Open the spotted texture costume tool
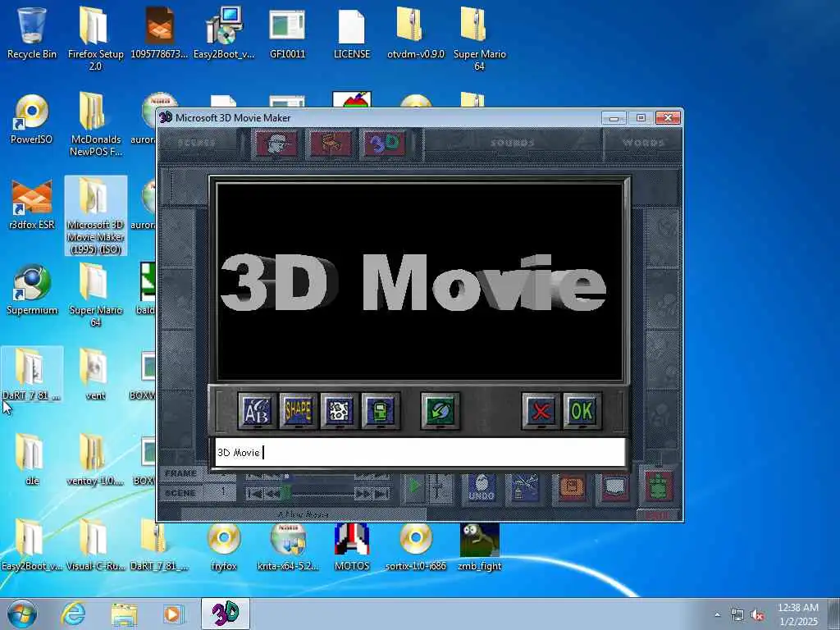 click(x=340, y=411)
